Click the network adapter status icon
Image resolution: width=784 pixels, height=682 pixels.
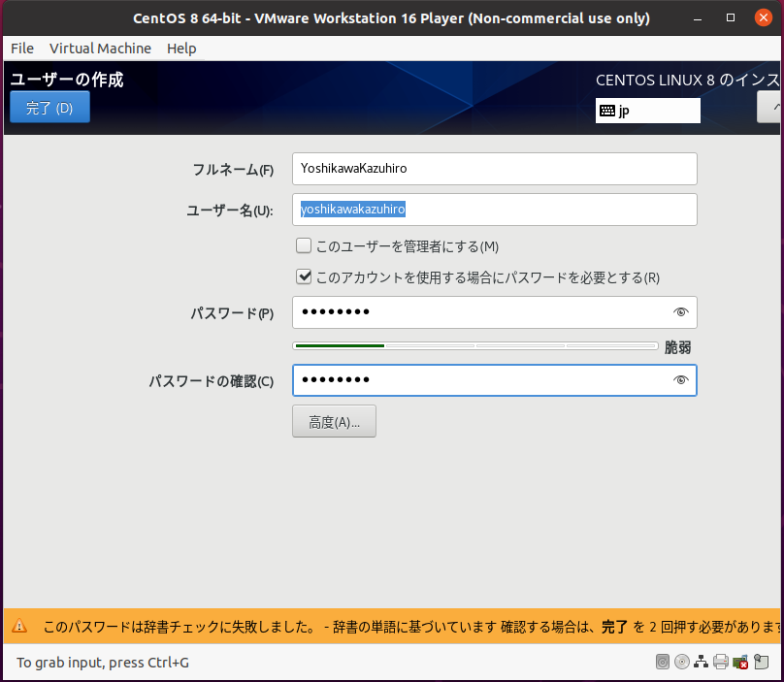click(702, 663)
